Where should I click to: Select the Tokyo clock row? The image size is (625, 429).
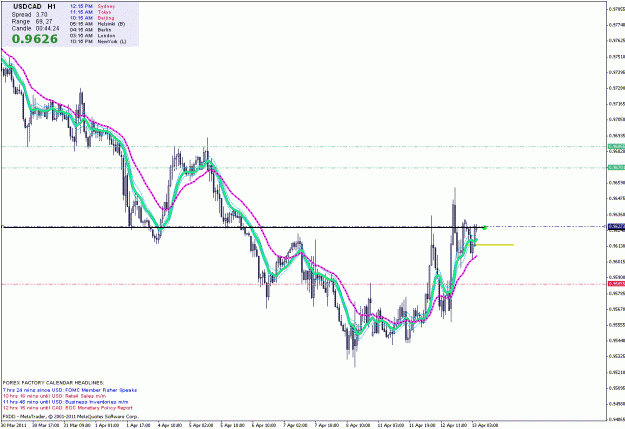tap(90, 12)
